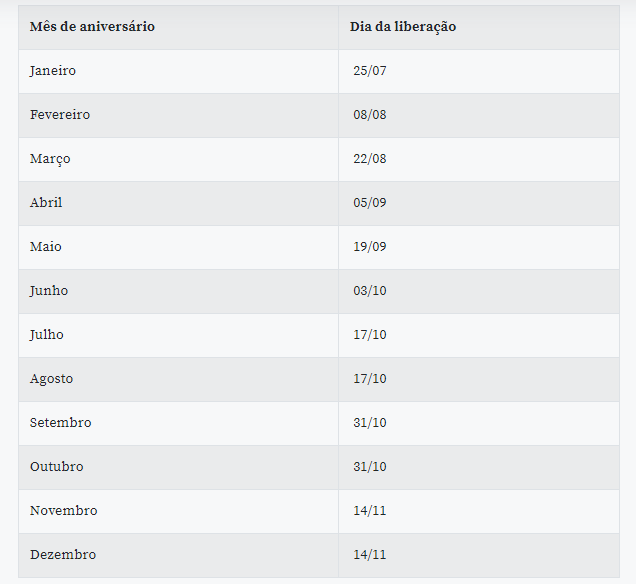Select the Maio month cell

(46, 247)
